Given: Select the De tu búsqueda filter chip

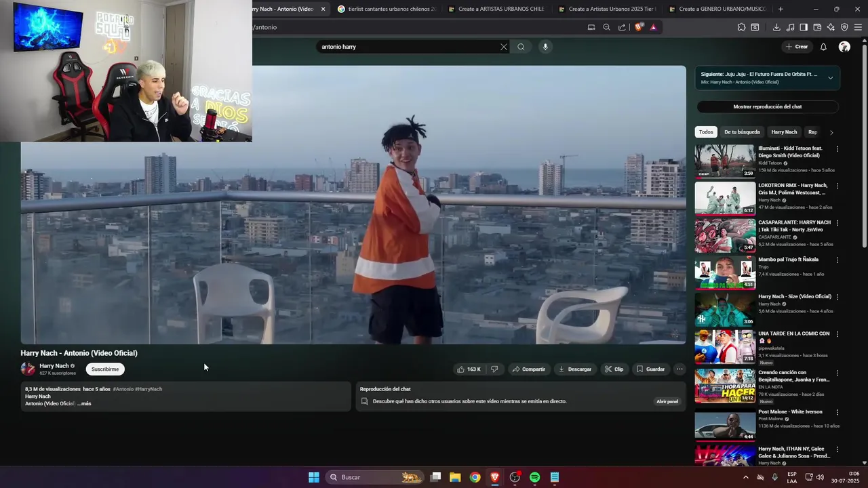Looking at the screenshot, I should [742, 132].
